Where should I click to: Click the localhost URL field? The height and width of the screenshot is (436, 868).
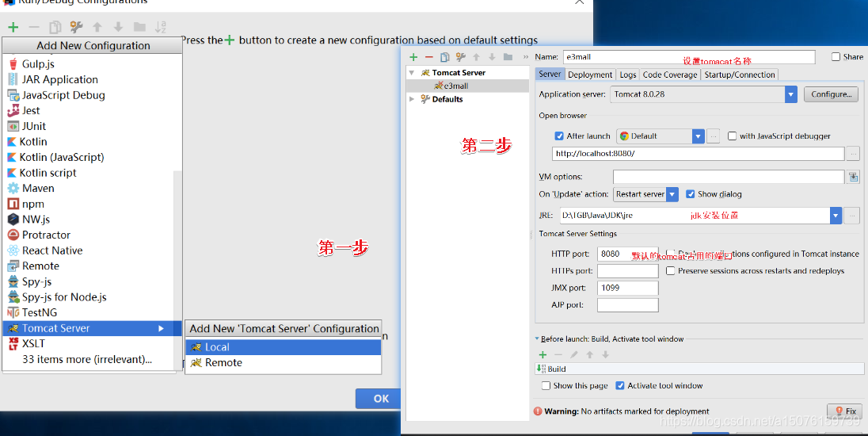[x=698, y=154]
